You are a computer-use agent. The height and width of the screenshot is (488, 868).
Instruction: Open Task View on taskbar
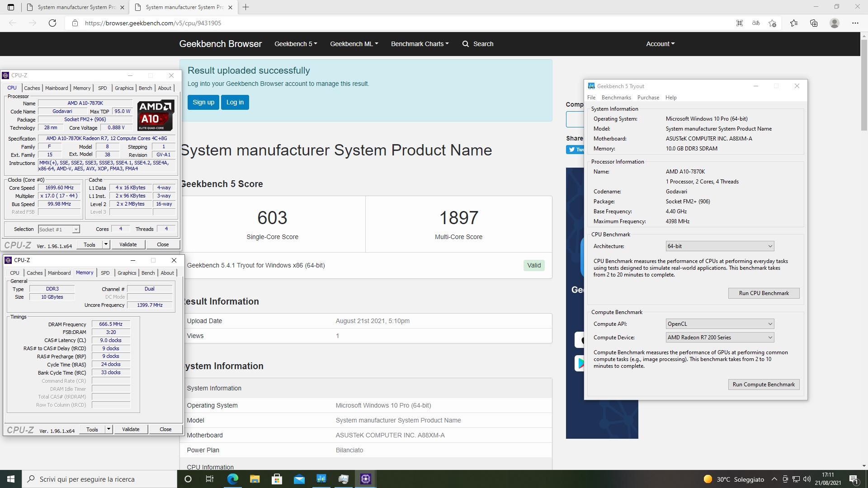(x=209, y=479)
